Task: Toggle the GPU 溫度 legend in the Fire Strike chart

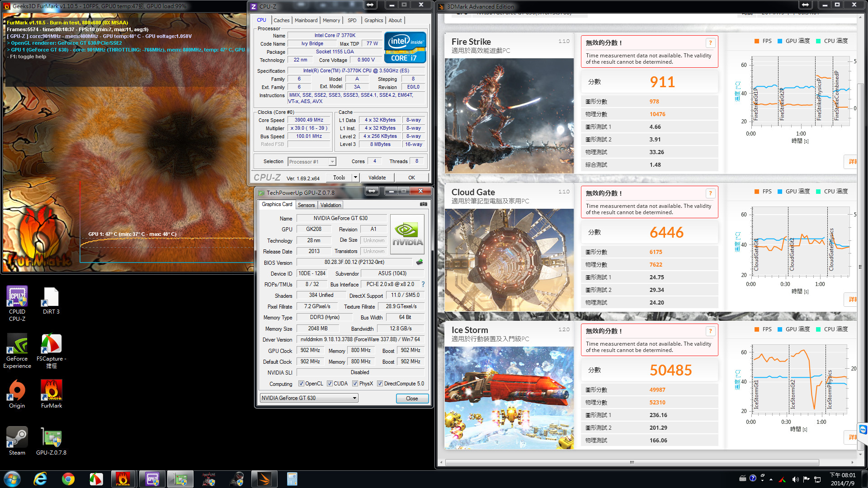Action: click(793, 41)
